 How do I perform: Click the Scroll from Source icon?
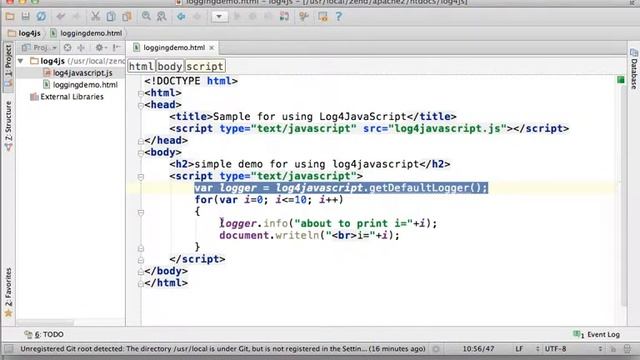67,48
